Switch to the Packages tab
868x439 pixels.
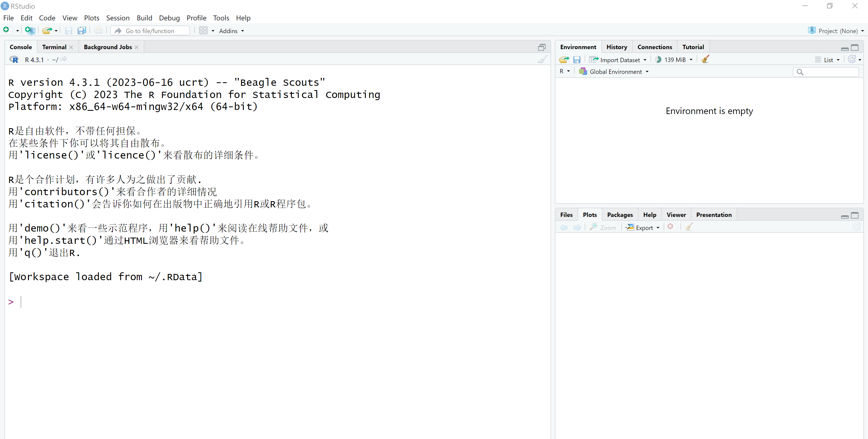pyautogui.click(x=620, y=215)
